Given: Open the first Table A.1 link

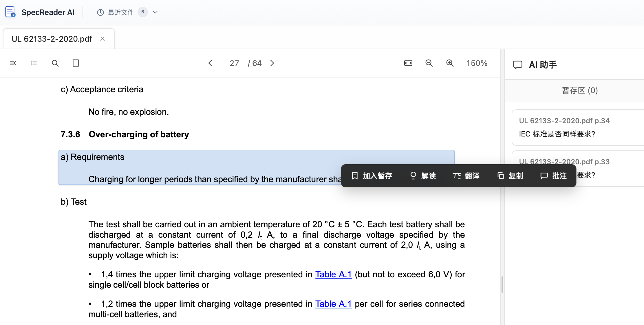Looking at the screenshot, I should coord(333,274).
